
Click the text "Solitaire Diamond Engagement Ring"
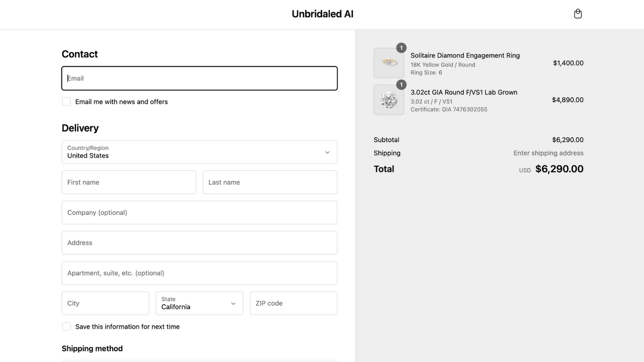coord(465,55)
